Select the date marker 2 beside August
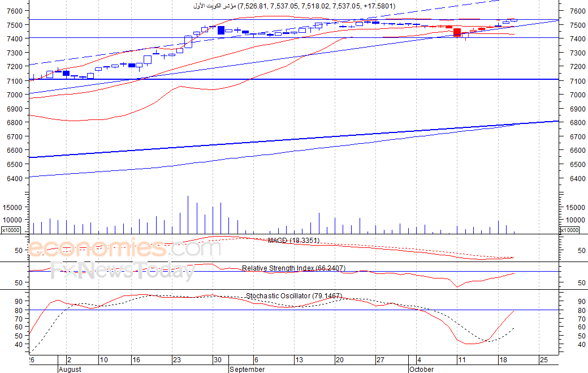 pos(69,360)
